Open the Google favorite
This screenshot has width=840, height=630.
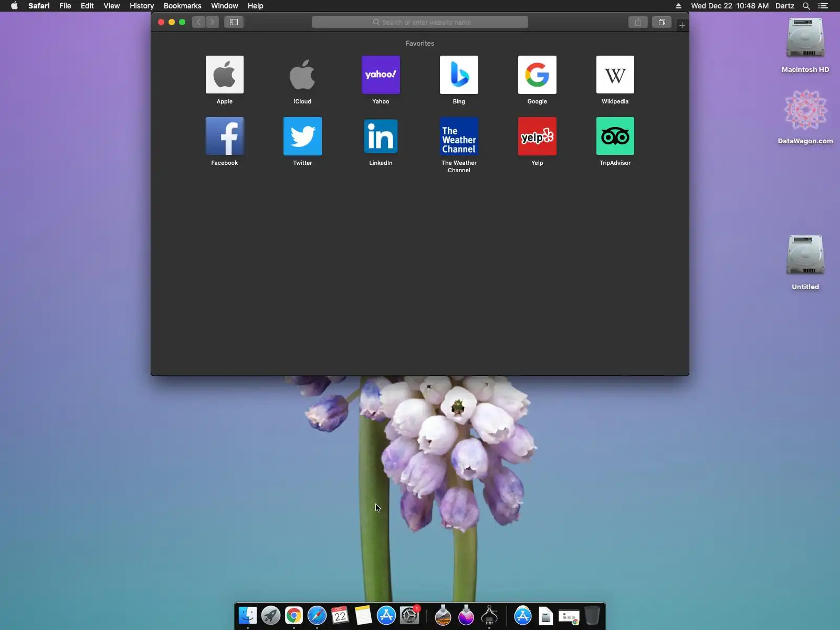point(537,75)
